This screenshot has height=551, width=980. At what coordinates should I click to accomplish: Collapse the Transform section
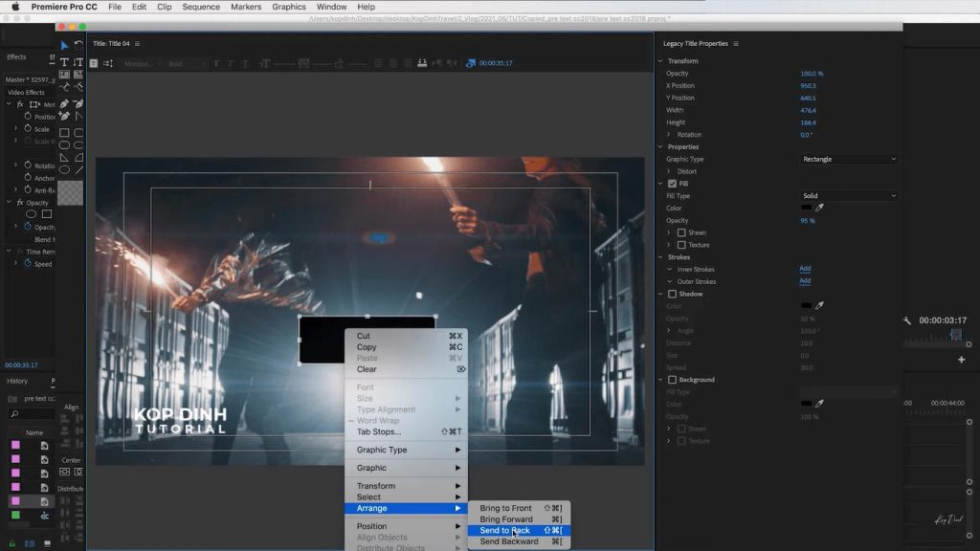(x=660, y=61)
